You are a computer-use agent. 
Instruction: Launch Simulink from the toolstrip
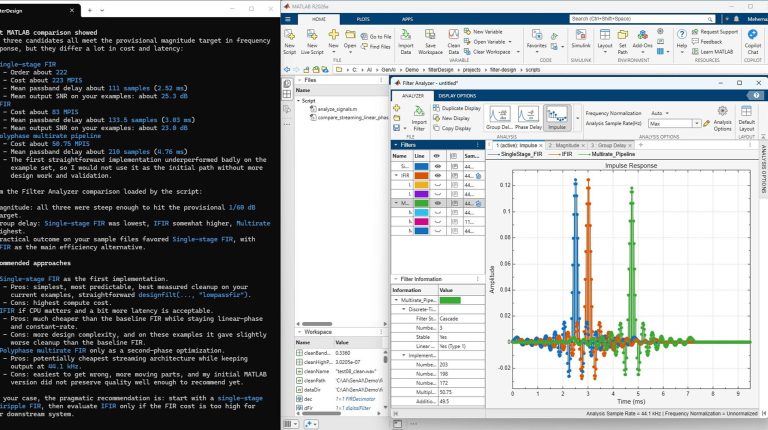(580, 38)
